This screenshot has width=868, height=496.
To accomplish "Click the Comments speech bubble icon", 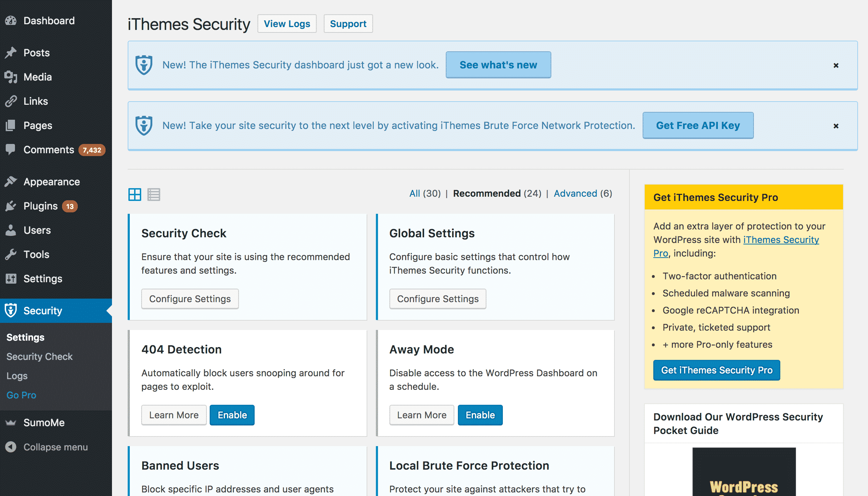I will 11,150.
